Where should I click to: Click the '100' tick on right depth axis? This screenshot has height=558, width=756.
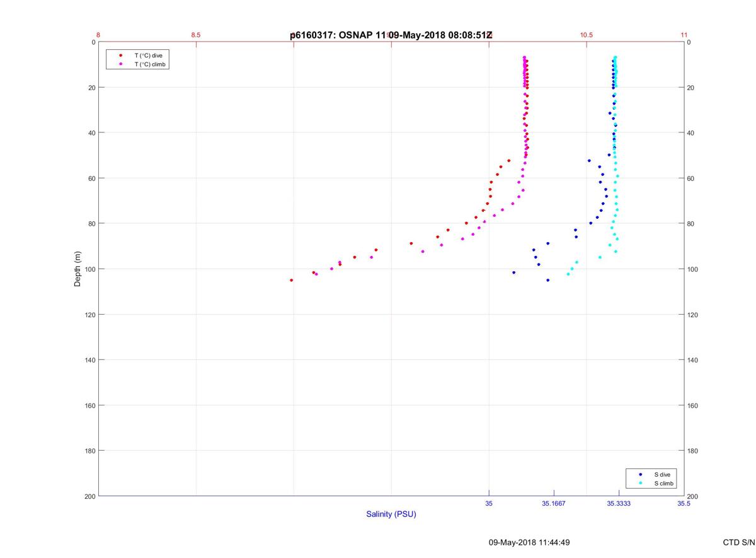pos(693,269)
